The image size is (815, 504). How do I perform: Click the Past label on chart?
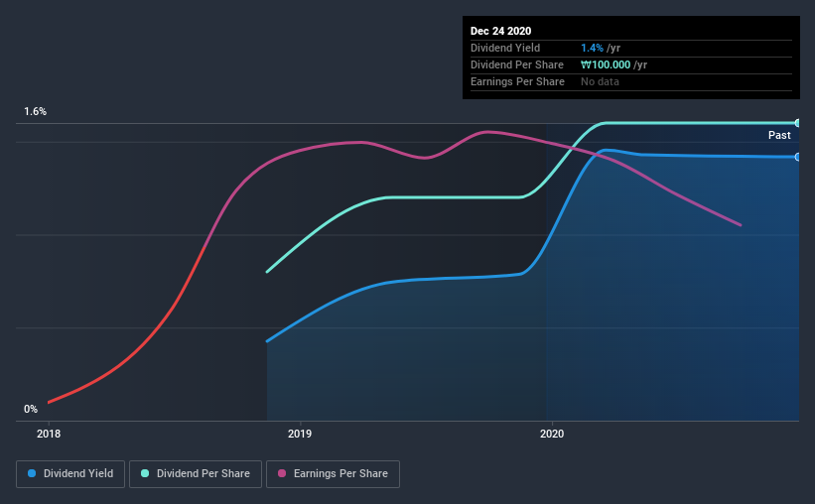[x=779, y=135]
